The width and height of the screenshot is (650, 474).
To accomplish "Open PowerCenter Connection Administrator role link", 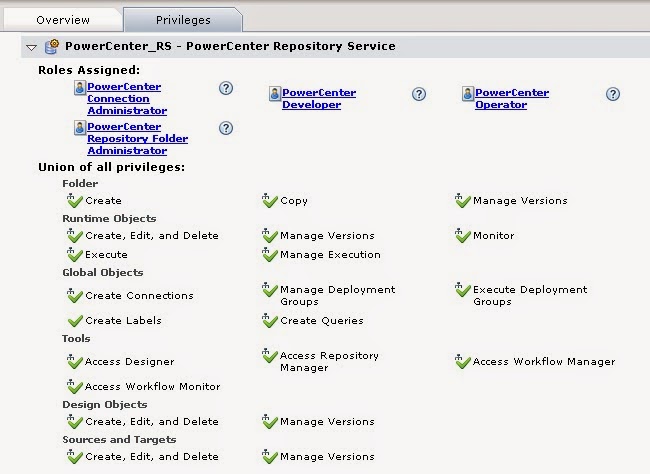I will [x=126, y=98].
